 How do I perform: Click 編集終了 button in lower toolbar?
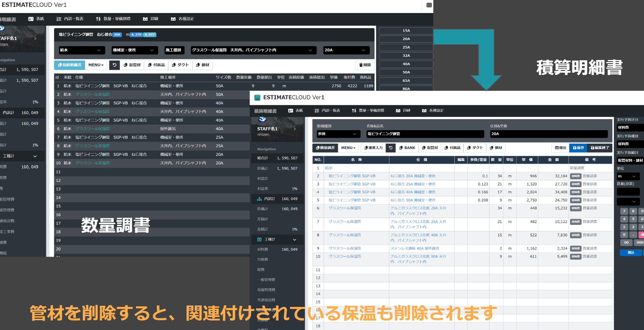(600, 148)
